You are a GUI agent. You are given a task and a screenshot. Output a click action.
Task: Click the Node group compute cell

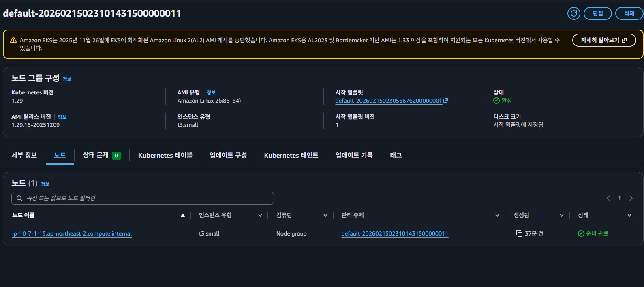pos(291,233)
